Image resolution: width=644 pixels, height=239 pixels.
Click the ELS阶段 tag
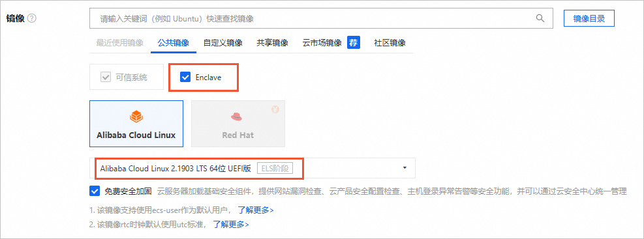coord(275,168)
